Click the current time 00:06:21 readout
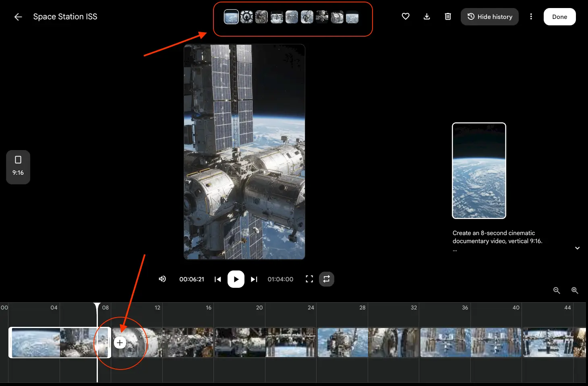Screen dimensions: 588x386 (192, 279)
